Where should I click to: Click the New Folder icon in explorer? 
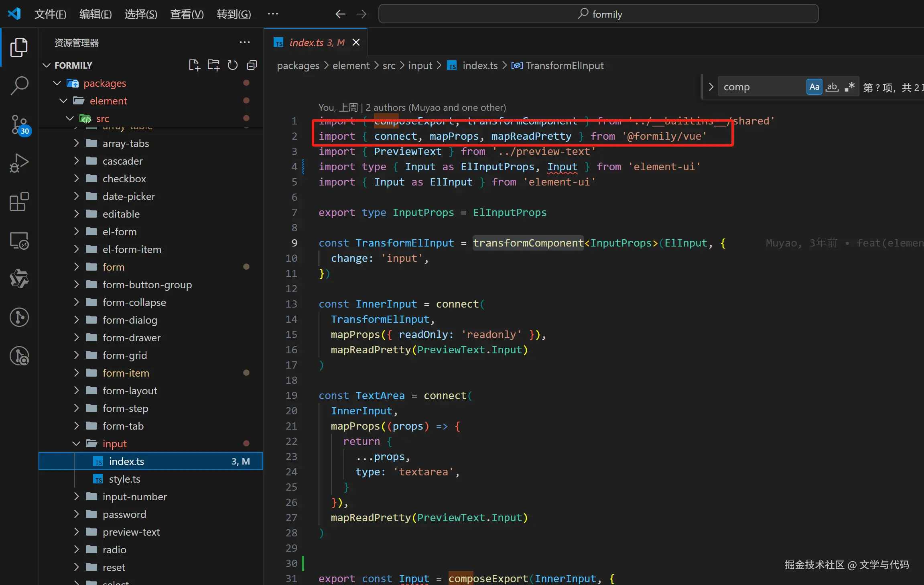point(213,65)
